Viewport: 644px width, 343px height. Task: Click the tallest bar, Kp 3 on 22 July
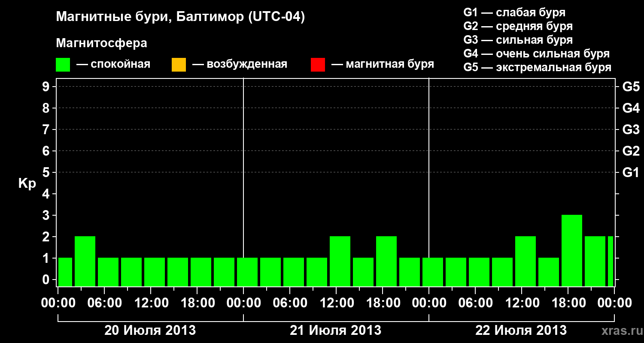pos(572,250)
